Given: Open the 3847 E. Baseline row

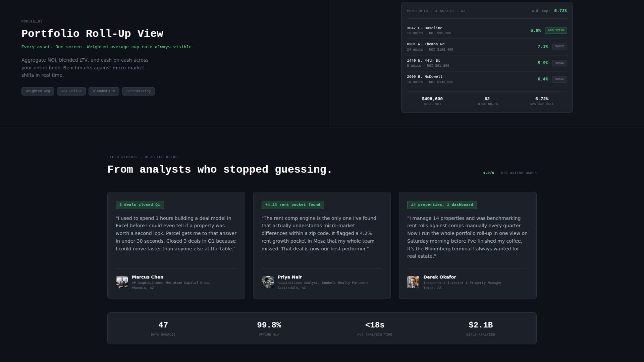Looking at the screenshot, I should [x=463, y=31].
